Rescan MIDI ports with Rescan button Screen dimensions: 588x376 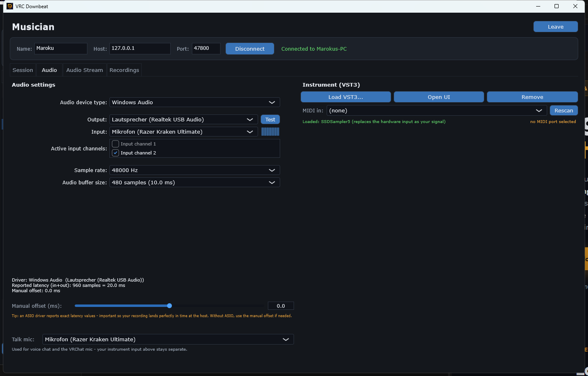(564, 110)
